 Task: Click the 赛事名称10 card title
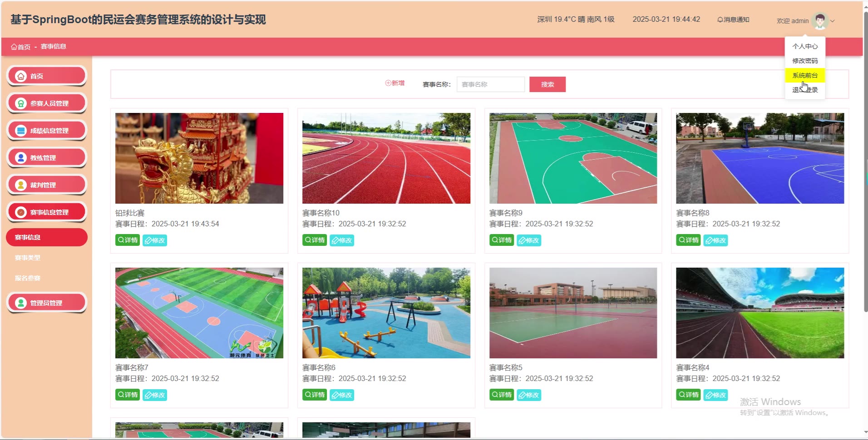pos(321,213)
